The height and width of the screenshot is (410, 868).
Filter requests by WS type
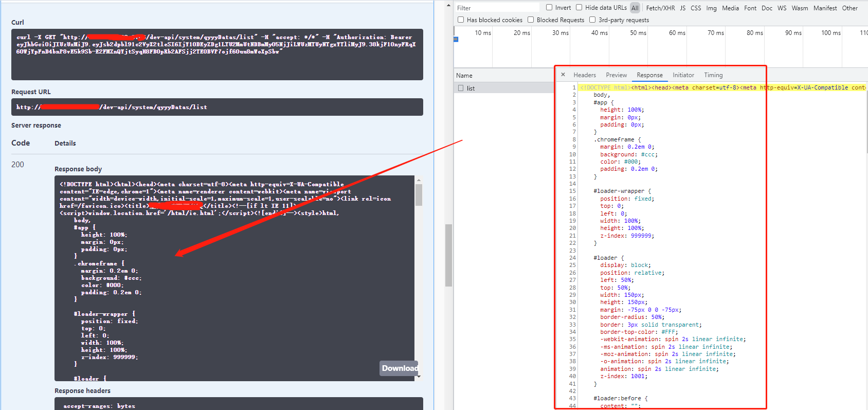(782, 8)
